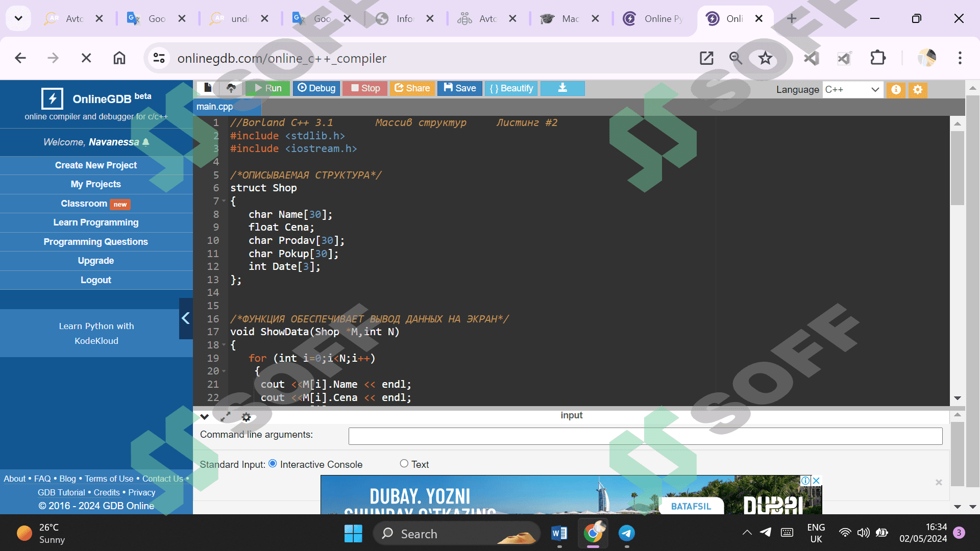Switch to the Online Py browser tab
The image size is (980, 551).
[x=654, y=19]
